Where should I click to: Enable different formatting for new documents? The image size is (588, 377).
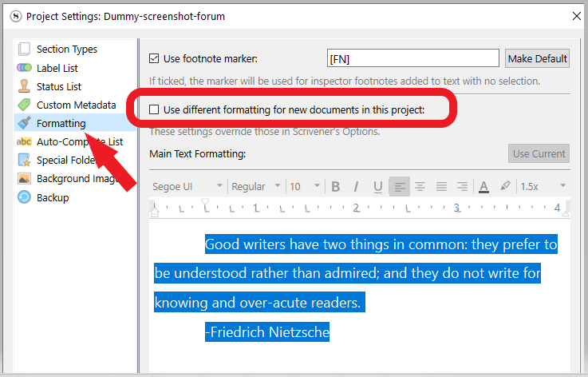[155, 109]
